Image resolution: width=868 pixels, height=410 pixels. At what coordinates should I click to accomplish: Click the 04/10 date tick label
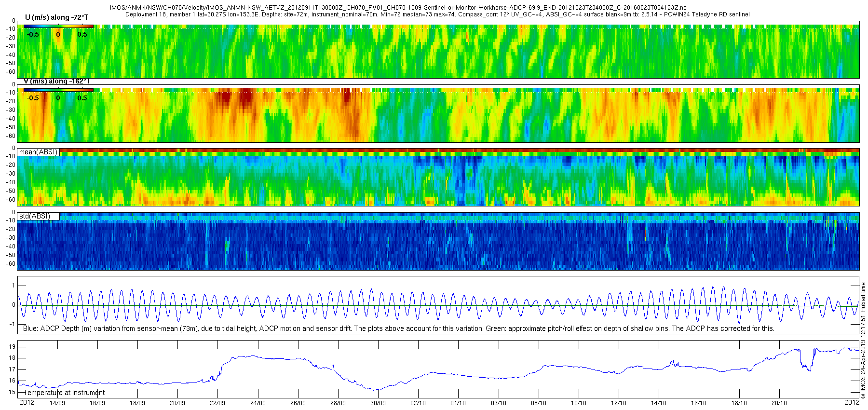pos(458,403)
